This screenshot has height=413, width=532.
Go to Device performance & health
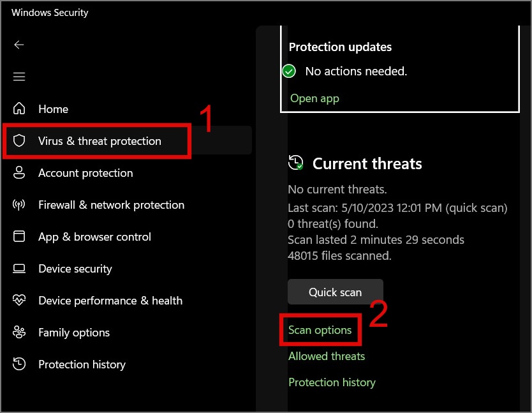tap(110, 301)
